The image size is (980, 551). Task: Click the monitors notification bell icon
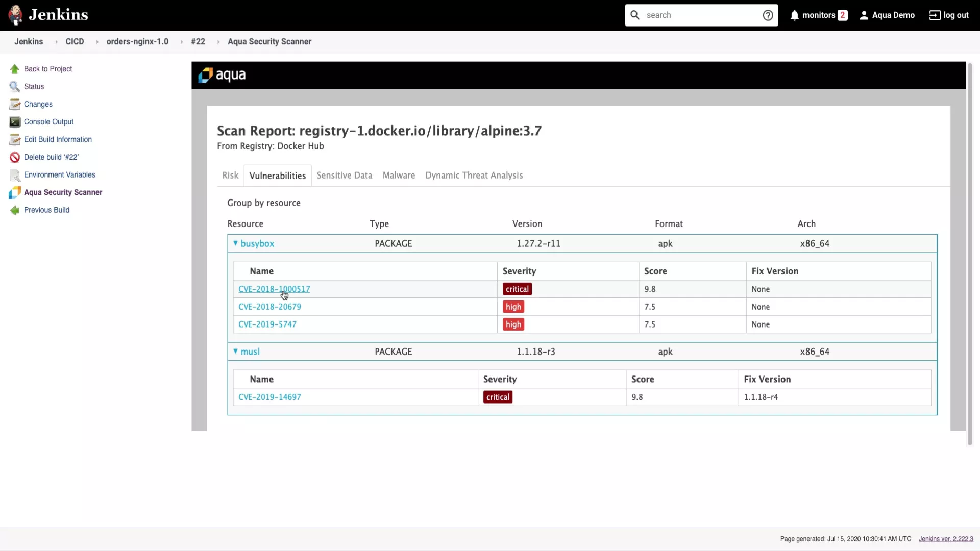click(x=794, y=15)
